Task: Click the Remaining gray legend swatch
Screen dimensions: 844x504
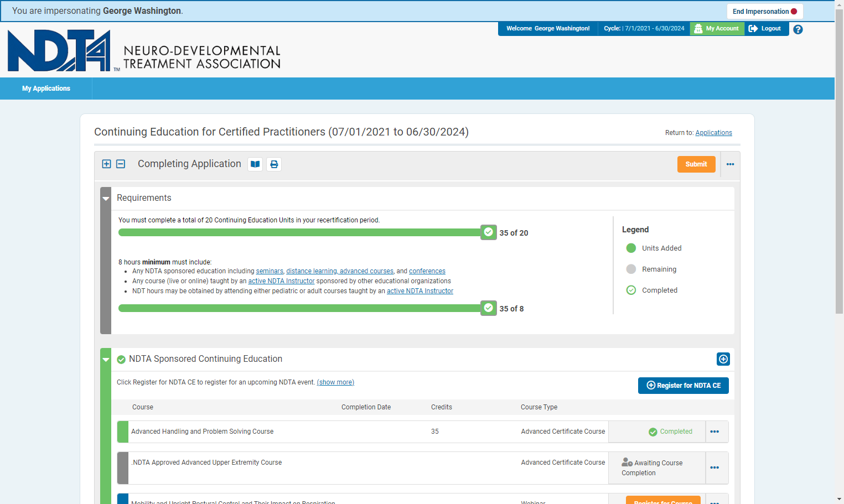Action: pyautogui.click(x=631, y=269)
